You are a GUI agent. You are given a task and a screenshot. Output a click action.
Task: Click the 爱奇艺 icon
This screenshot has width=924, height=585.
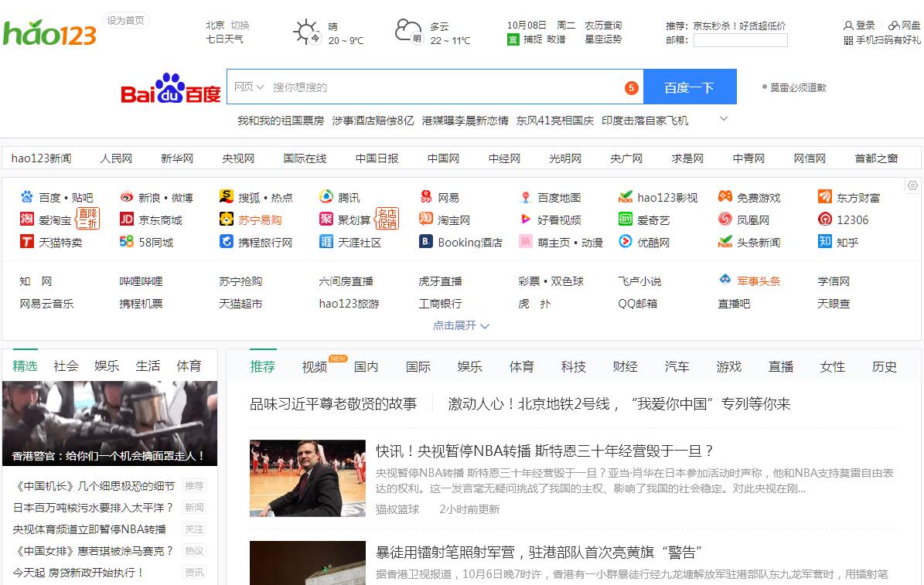[625, 219]
